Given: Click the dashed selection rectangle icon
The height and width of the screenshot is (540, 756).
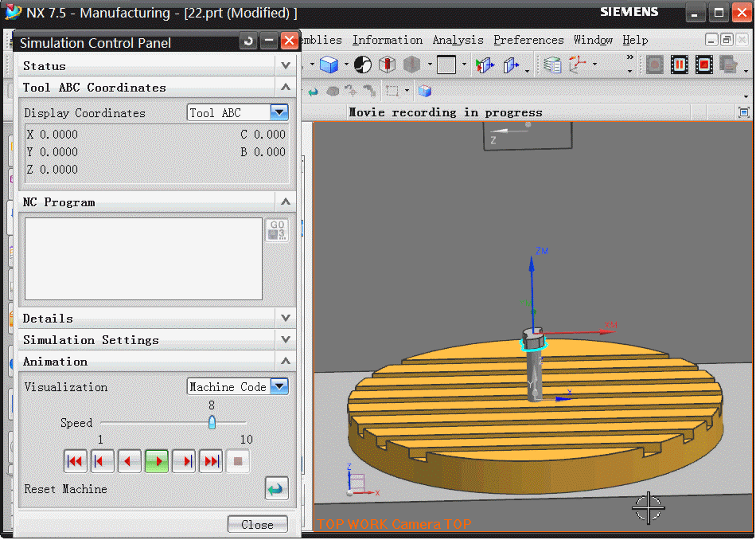Looking at the screenshot, I should coord(392,91).
